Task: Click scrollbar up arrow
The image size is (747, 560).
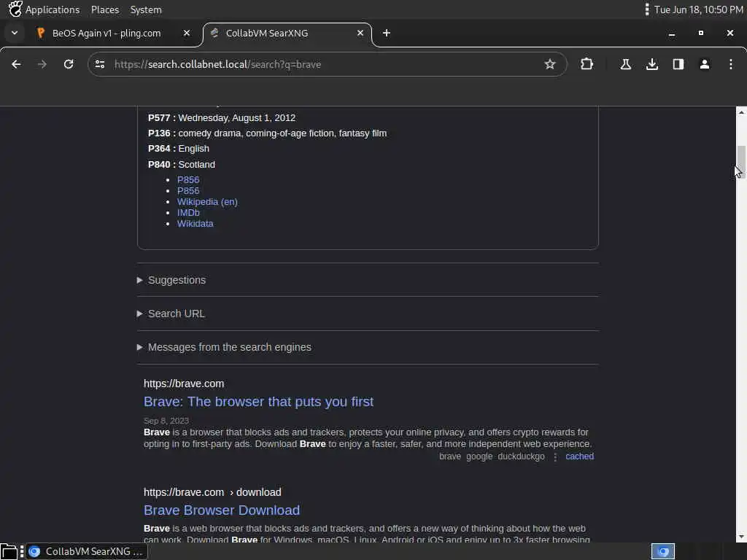Action: point(741,112)
